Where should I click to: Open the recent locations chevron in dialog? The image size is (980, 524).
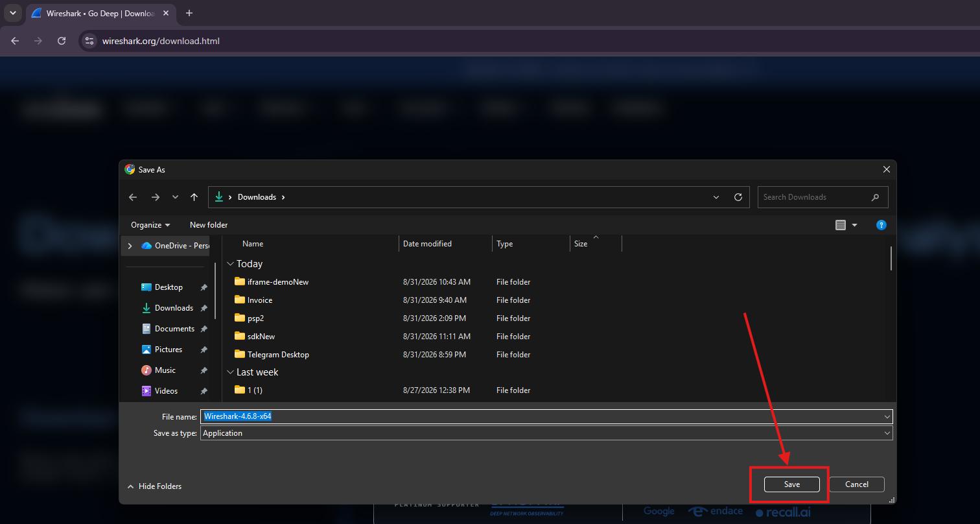175,197
